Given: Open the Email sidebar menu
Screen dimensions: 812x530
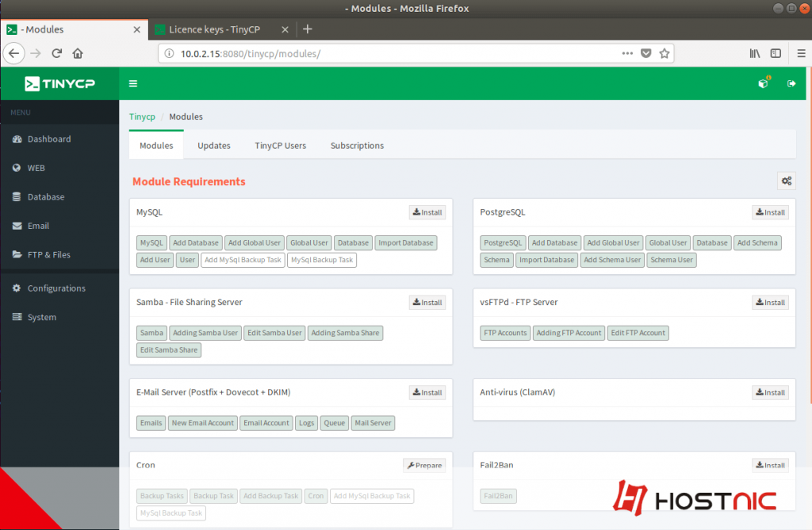Looking at the screenshot, I should [38, 226].
